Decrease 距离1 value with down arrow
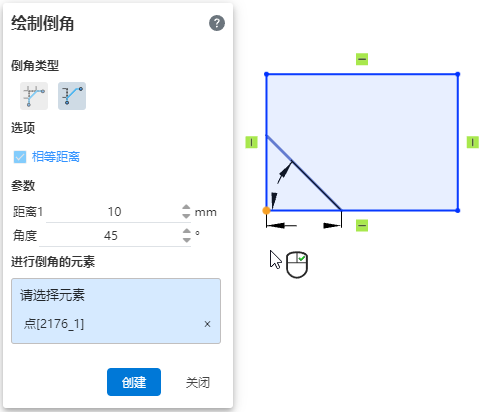Viewport: 484px width, 412px height. (x=186, y=216)
